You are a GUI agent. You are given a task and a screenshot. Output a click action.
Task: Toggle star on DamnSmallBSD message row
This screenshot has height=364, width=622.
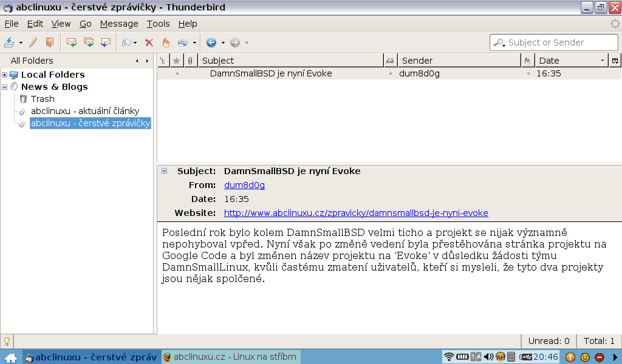coord(177,73)
